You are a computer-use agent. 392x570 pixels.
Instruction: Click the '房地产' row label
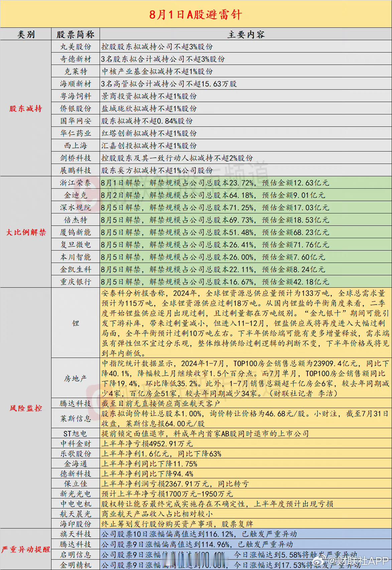(x=76, y=379)
